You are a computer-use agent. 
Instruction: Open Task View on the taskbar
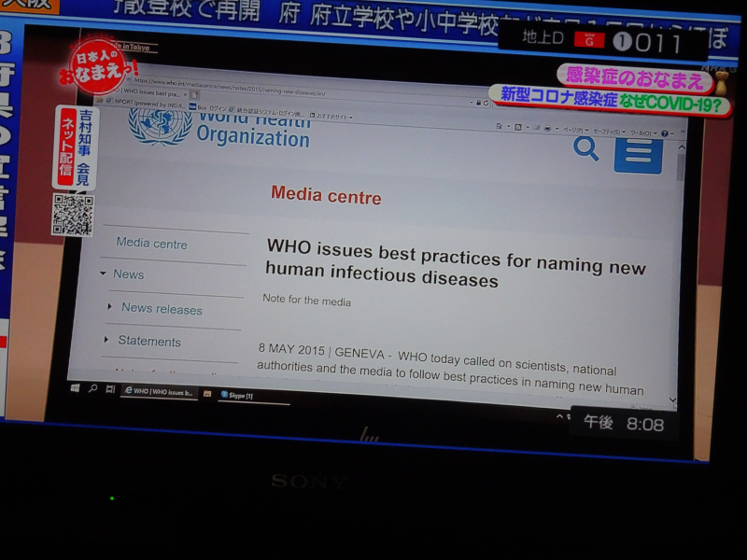tap(110, 389)
